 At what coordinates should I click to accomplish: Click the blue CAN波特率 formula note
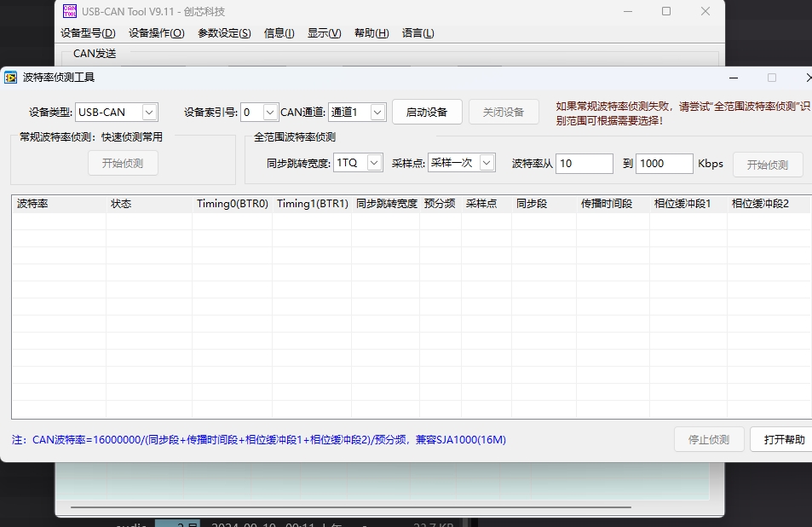pyautogui.click(x=259, y=440)
